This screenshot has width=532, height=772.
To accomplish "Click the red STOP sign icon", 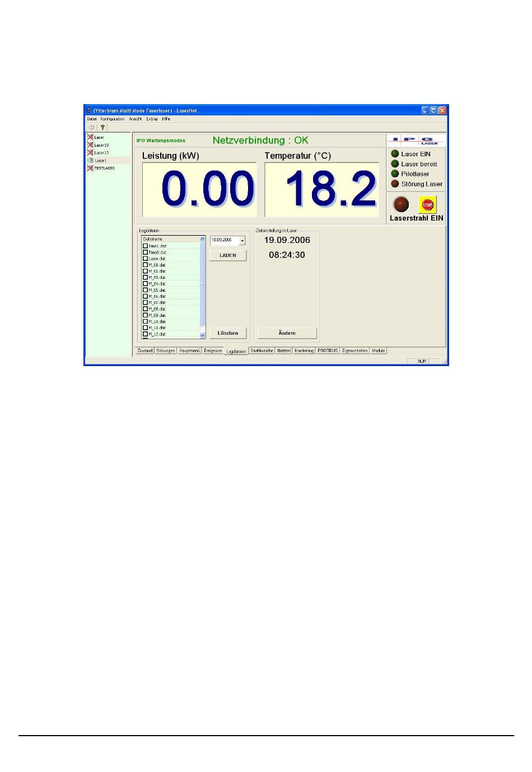I will click(427, 205).
